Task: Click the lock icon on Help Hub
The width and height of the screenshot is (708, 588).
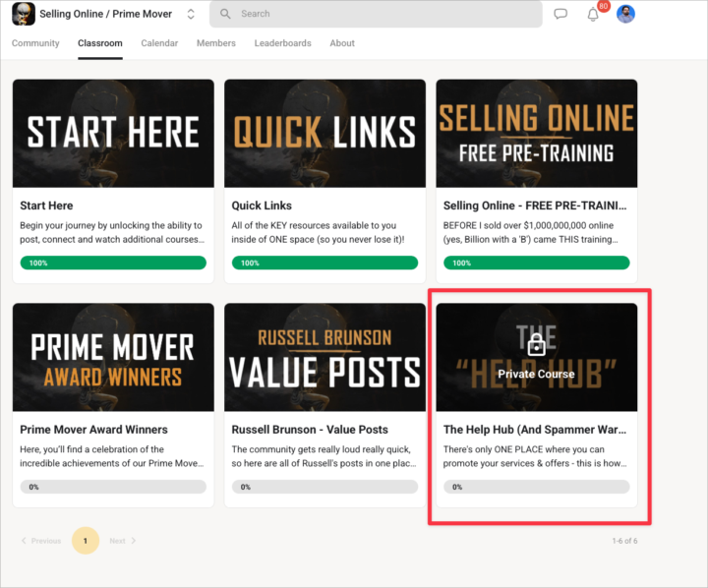Action: click(x=536, y=345)
